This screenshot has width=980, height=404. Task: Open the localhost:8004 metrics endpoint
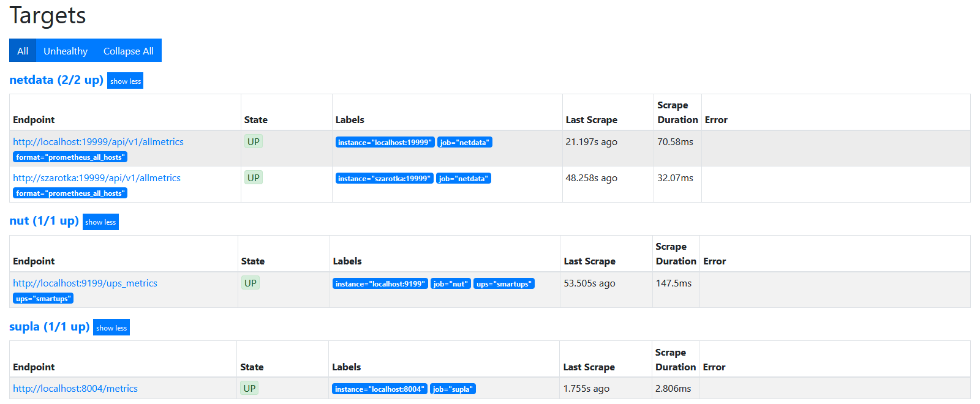point(75,389)
